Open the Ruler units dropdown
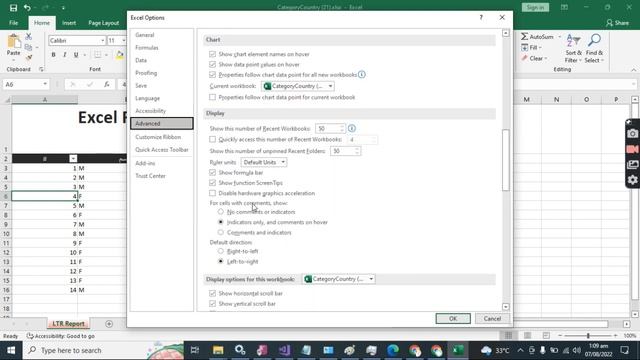The height and width of the screenshot is (360, 640). click(264, 162)
